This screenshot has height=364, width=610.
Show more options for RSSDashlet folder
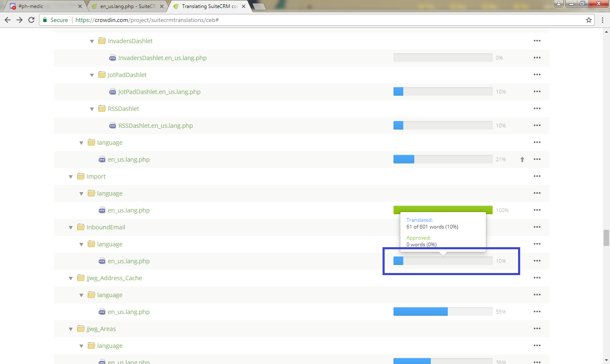point(537,108)
